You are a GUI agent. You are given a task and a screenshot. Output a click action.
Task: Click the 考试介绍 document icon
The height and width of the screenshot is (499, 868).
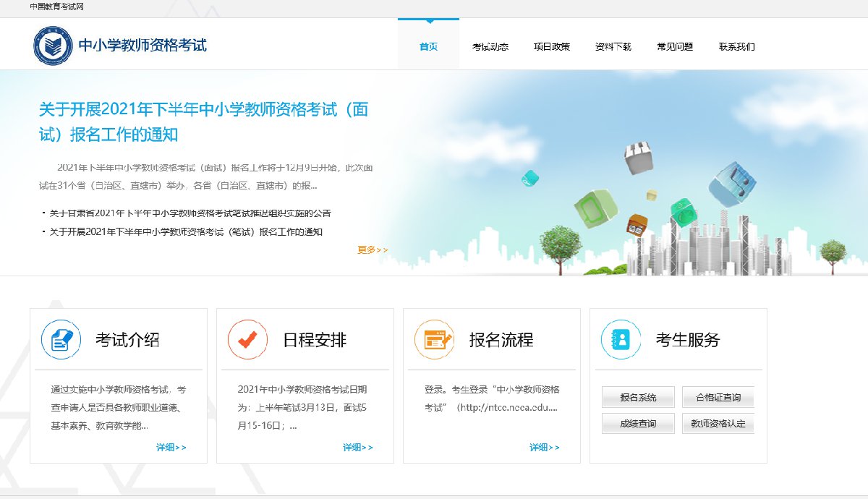pyautogui.click(x=60, y=339)
